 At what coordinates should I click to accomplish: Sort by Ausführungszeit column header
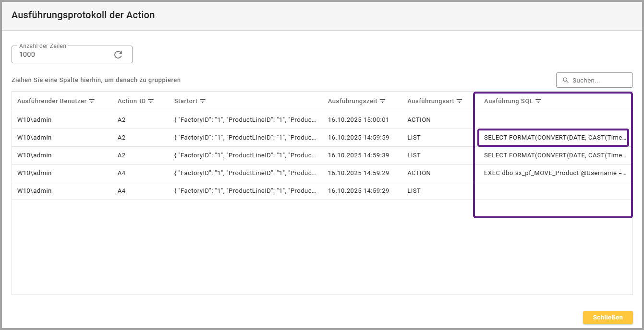[353, 101]
